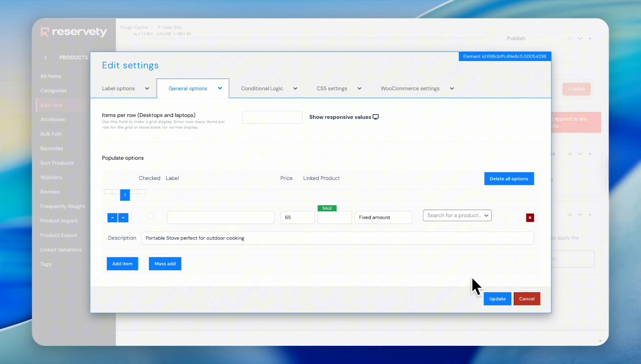Delete the option row with red X
Image resolution: width=641 pixels, height=364 pixels.
[530, 218]
